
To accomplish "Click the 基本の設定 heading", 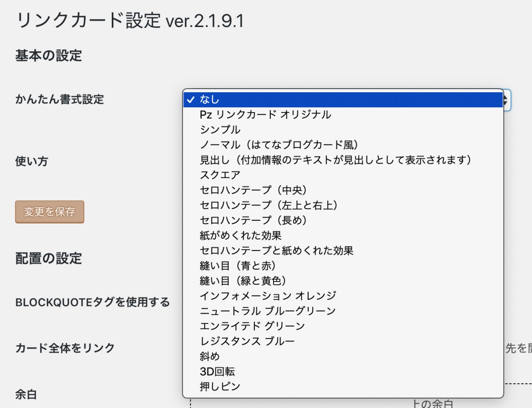I will [x=49, y=56].
